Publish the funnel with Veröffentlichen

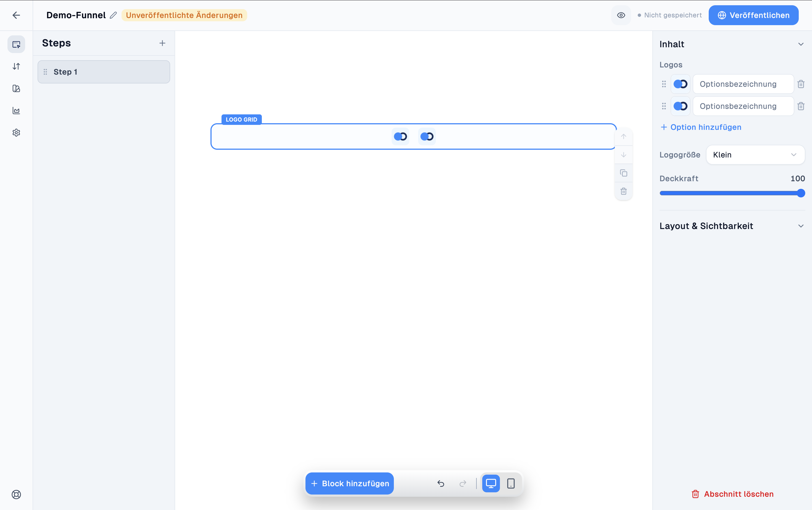click(x=753, y=15)
